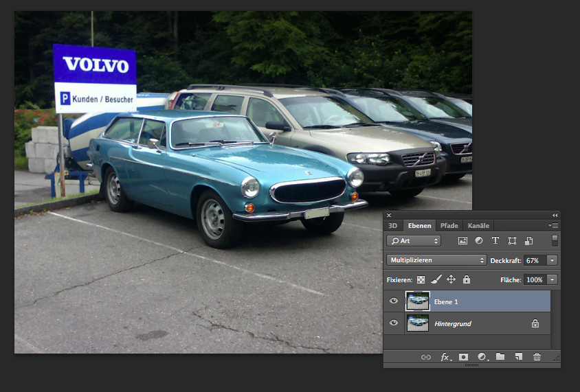The height and width of the screenshot is (392, 580).
Task: Collapse panel with double-arrow icon
Action: 555,215
